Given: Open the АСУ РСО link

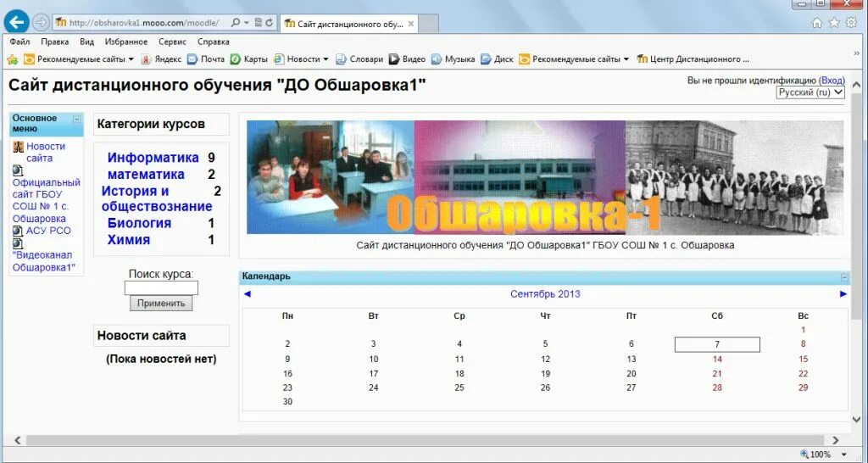Looking at the screenshot, I should pos(48,231).
